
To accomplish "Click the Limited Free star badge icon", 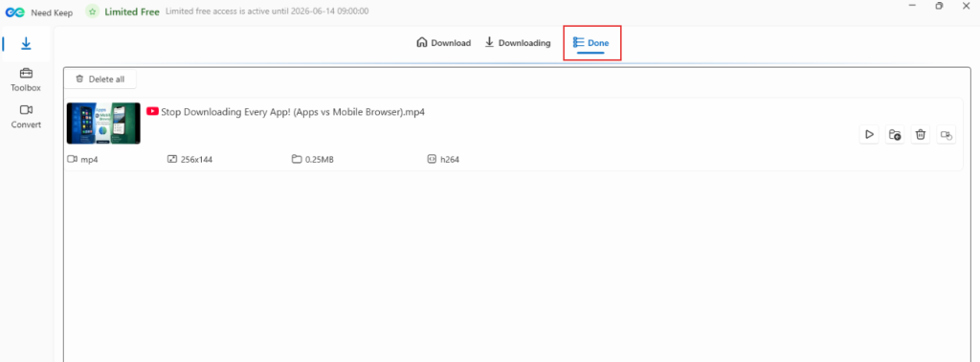I will (93, 11).
